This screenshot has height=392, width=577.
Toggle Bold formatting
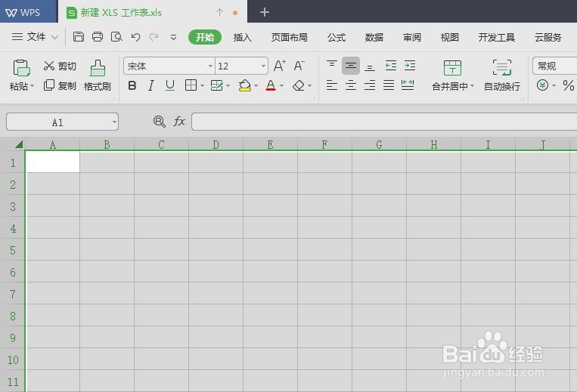coord(132,85)
